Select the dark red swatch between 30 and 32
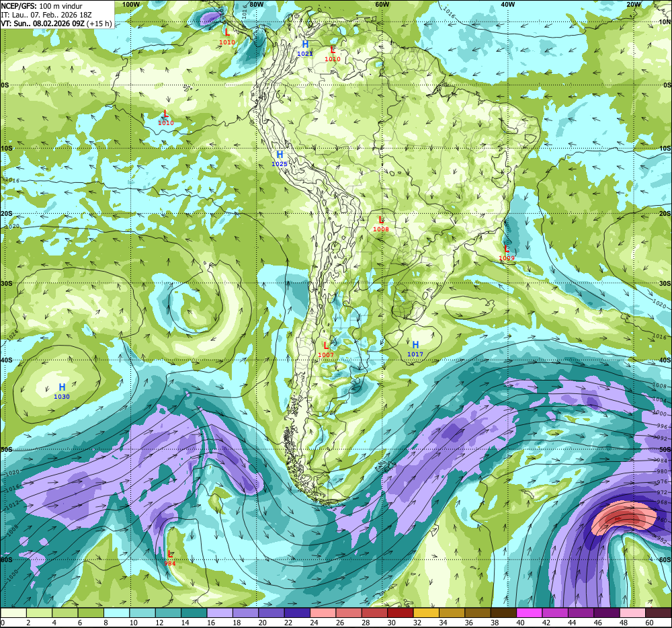672x628 pixels. pyautogui.click(x=400, y=613)
